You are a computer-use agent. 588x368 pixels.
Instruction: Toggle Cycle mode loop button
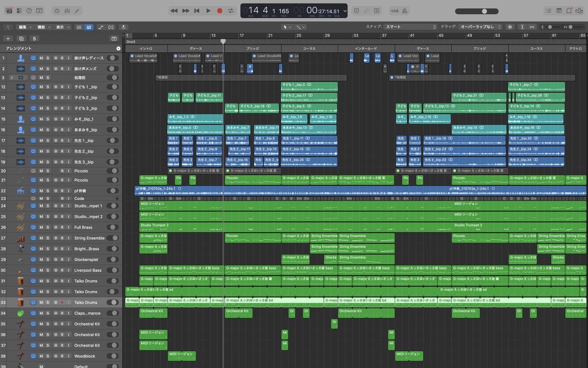coord(231,11)
